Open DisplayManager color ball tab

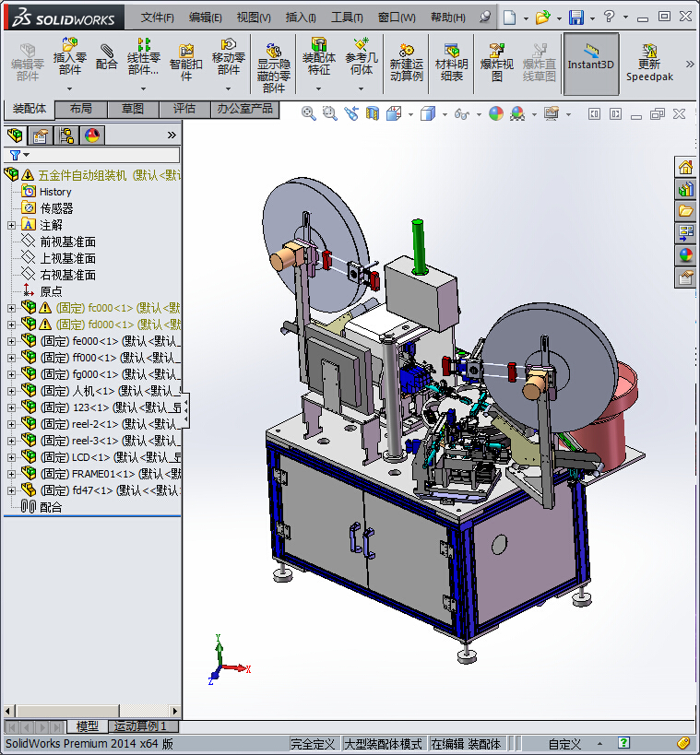click(92, 136)
